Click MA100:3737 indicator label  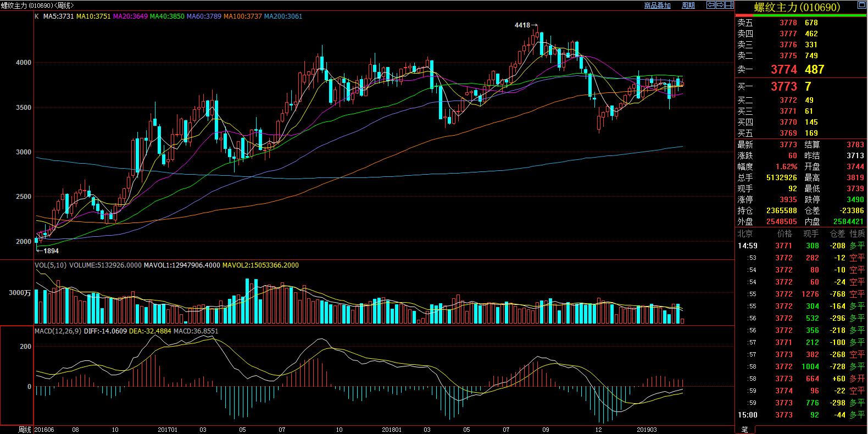pyautogui.click(x=243, y=16)
